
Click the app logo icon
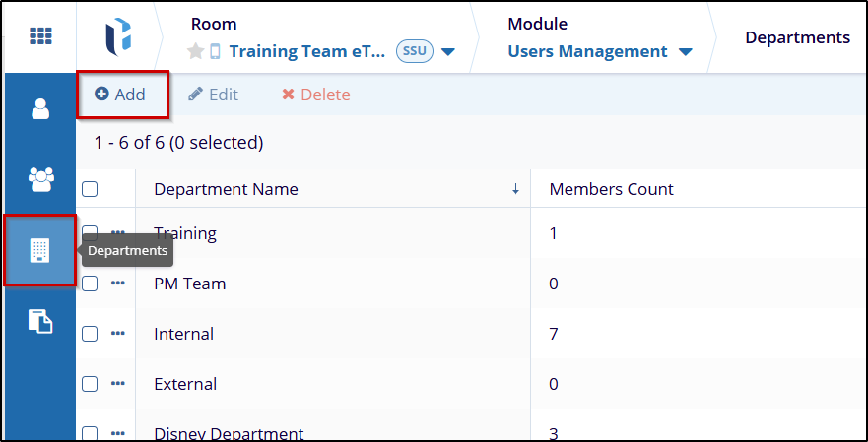point(118,37)
